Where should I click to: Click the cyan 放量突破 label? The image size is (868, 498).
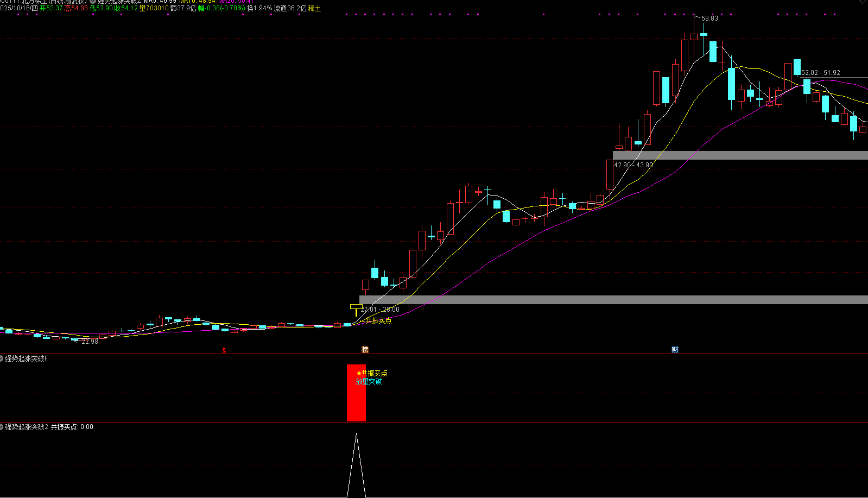point(369,381)
